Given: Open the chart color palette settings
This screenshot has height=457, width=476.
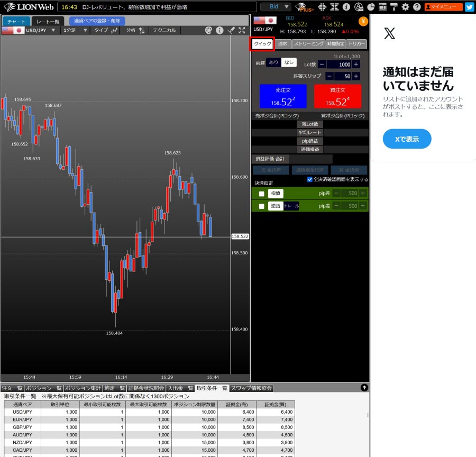Looking at the screenshot, I should [x=208, y=31].
